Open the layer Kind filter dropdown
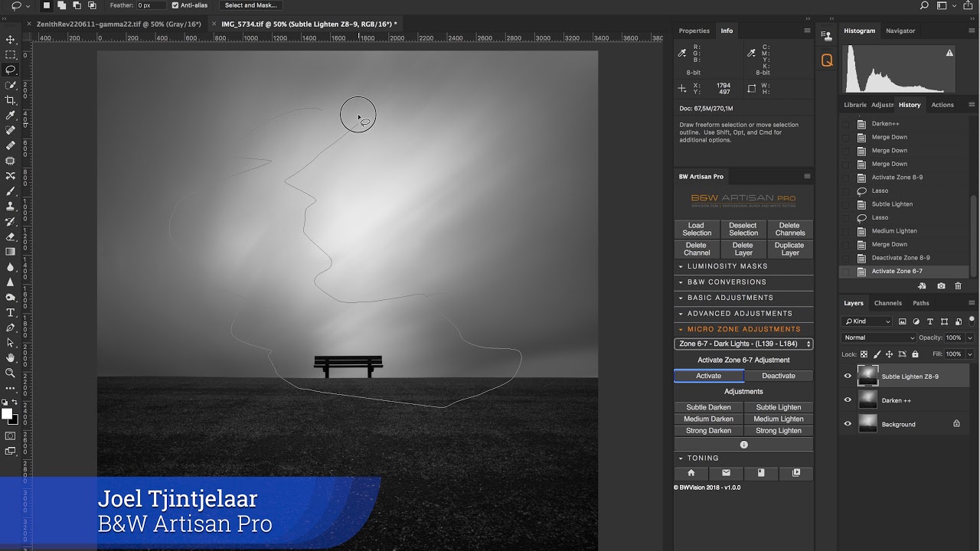Image resolution: width=980 pixels, height=551 pixels. coord(867,321)
